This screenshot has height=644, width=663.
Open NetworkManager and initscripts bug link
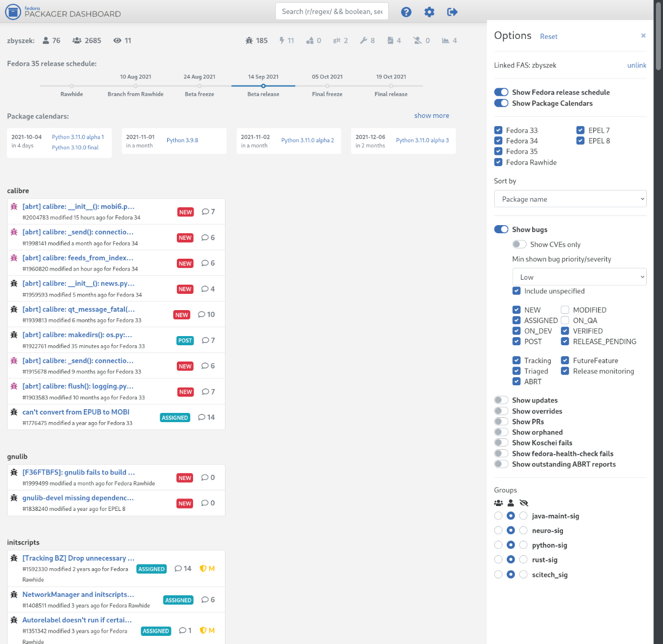pyautogui.click(x=78, y=594)
